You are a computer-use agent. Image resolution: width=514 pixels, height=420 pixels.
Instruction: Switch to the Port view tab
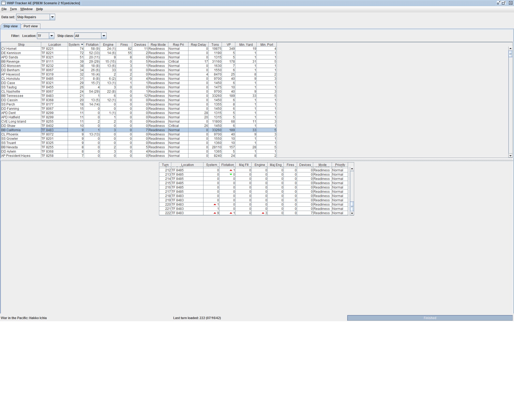point(31,26)
